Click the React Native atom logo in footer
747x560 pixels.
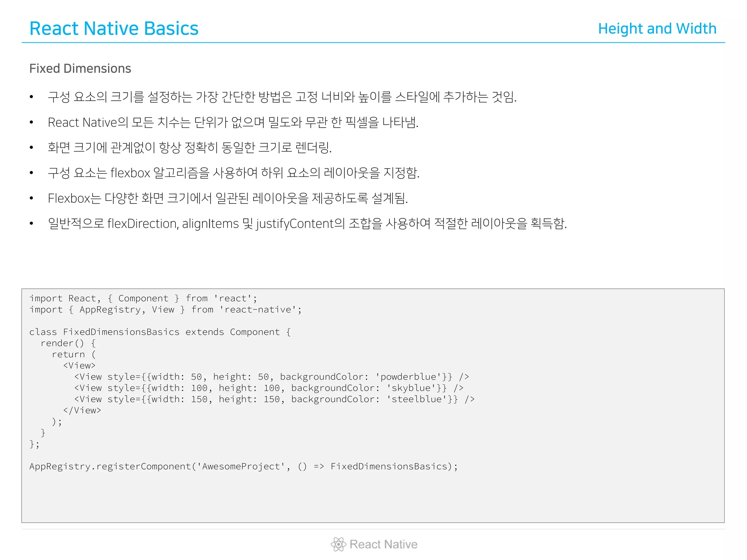coord(338,544)
